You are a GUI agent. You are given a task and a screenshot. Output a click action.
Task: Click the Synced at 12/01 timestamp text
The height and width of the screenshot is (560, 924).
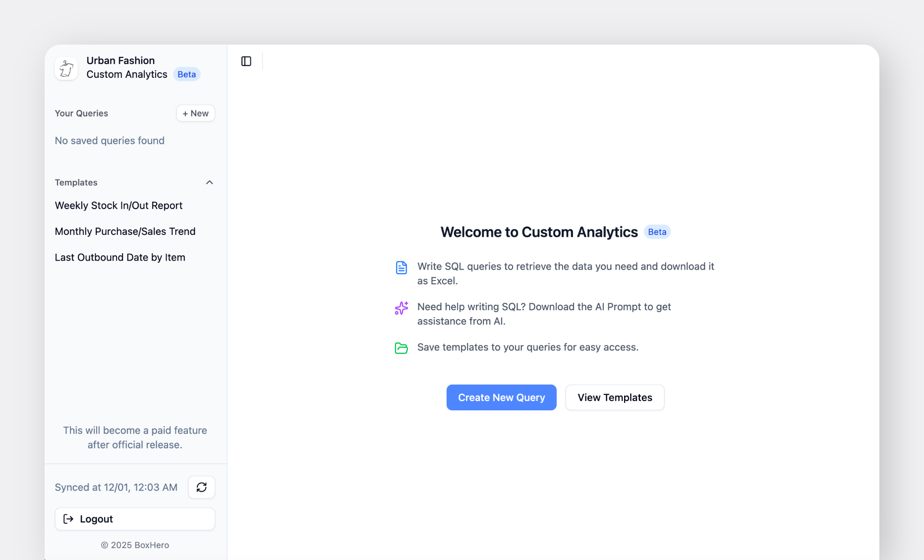click(x=115, y=487)
